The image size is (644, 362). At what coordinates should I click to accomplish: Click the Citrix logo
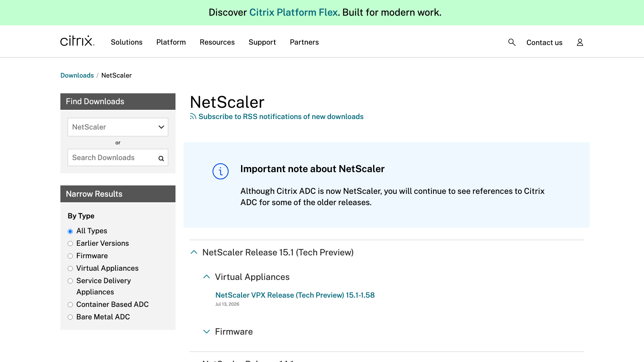tap(77, 41)
